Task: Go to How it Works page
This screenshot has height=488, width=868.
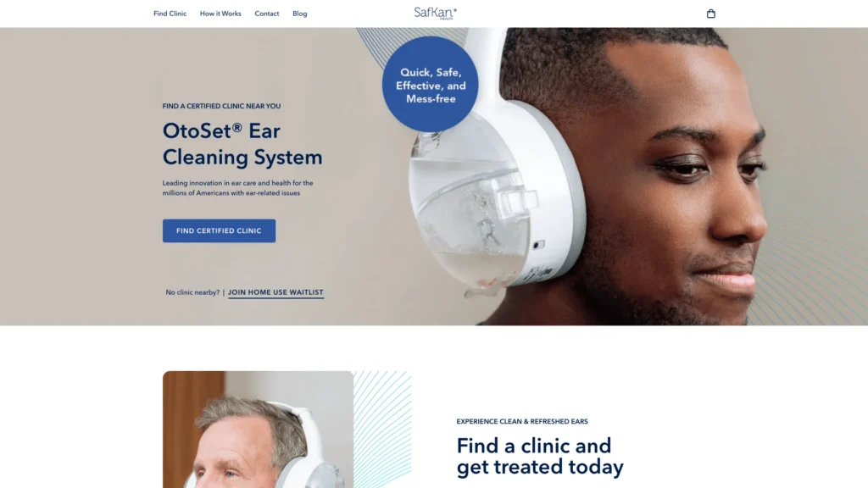Action: pos(220,14)
